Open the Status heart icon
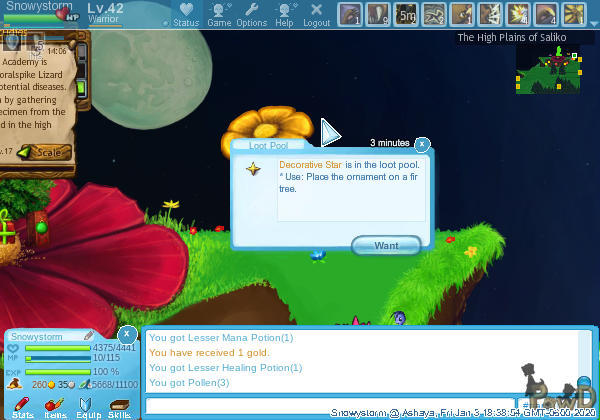Image resolution: width=600 pixels, height=420 pixels. click(186, 12)
